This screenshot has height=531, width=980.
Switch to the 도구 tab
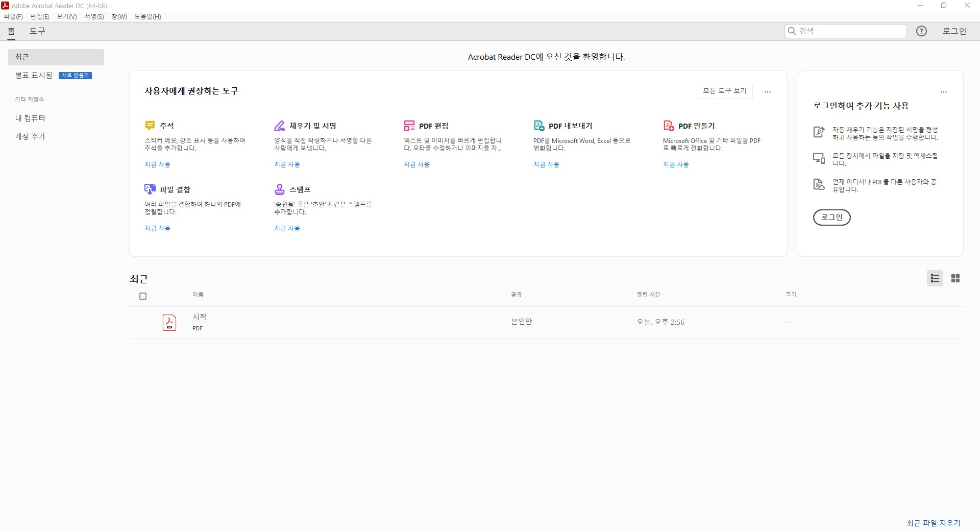[37, 31]
